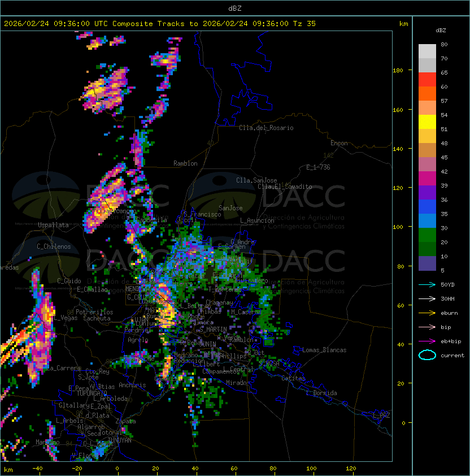470x476 pixels.
Task: Click the 'E_1-736' map label
Action: tap(318, 167)
